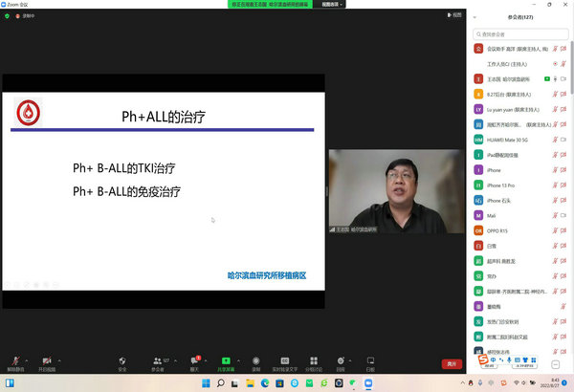
Task: Open Breakout Rooms (分组讨论) icon
Action: [x=314, y=360]
